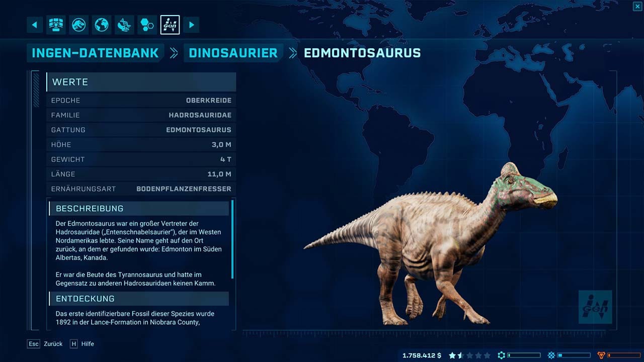The image size is (644, 362).
Task: Expand the Entdeckung section header
Action: (x=139, y=299)
